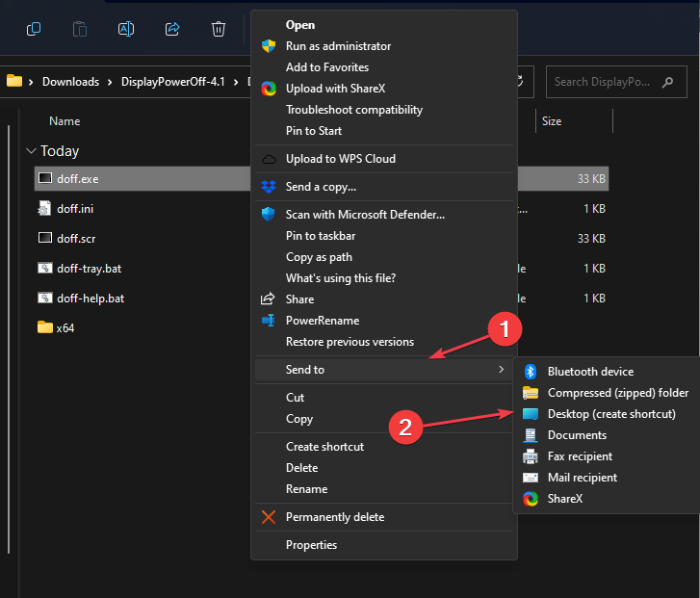Click the red X Permanently delete icon
The width and height of the screenshot is (700, 598).
(269, 517)
